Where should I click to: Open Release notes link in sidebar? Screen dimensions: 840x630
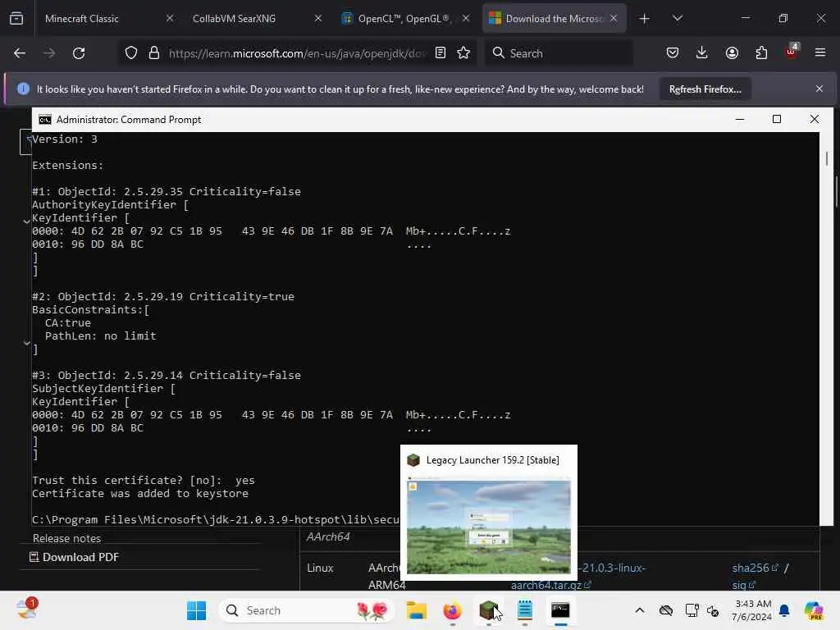66,538
